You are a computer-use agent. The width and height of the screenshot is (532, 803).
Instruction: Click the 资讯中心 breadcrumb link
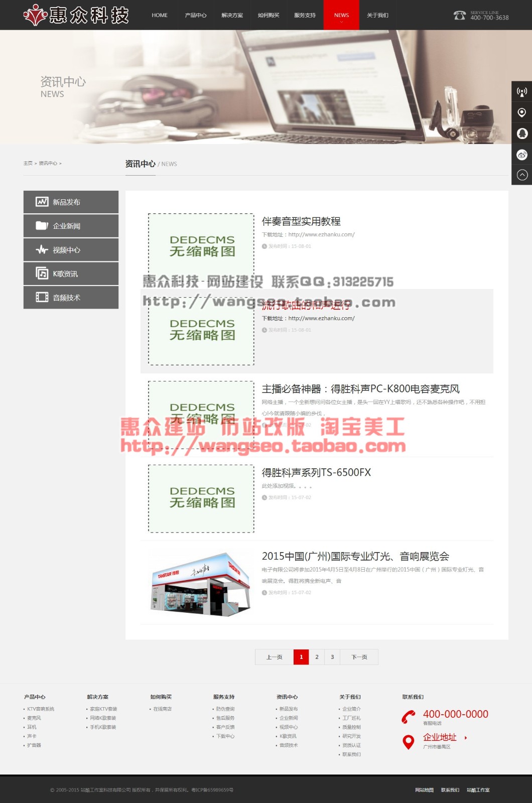click(x=48, y=163)
